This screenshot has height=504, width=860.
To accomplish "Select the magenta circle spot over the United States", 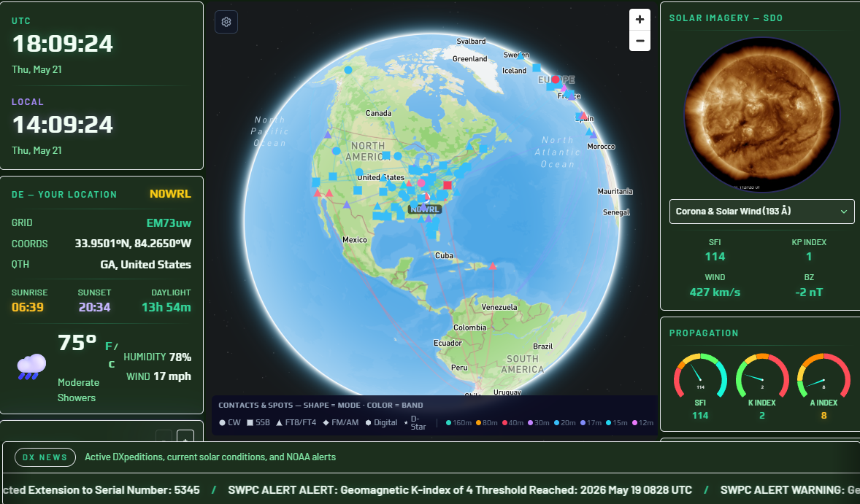I will point(421,183).
